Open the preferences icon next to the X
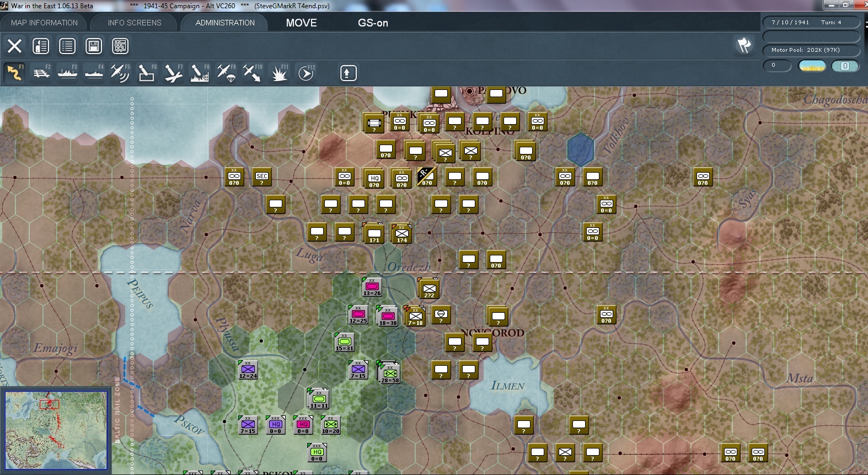The image size is (868, 475). pos(41,46)
